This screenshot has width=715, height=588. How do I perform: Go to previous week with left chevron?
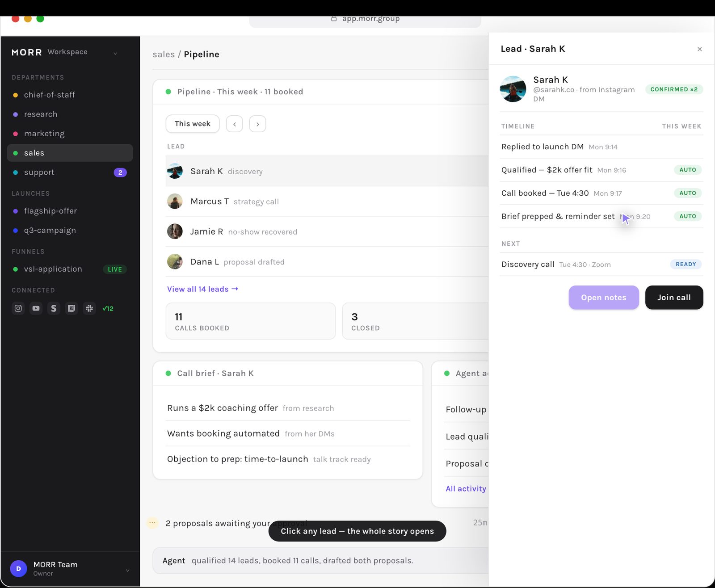235,124
